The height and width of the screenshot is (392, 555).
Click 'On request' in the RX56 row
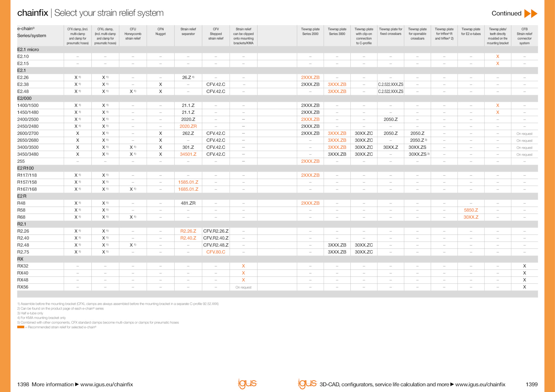pyautogui.click(x=244, y=287)
